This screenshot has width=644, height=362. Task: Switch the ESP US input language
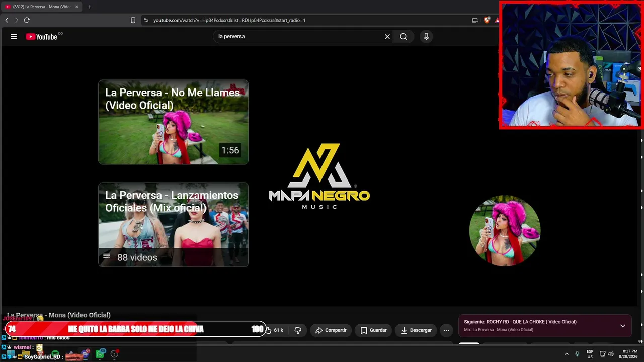[x=590, y=354]
